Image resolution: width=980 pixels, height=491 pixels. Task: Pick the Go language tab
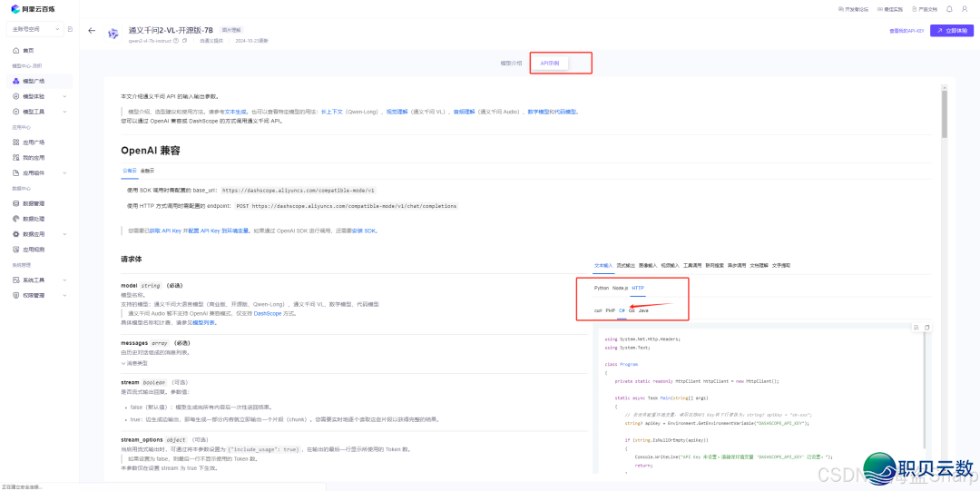632,310
